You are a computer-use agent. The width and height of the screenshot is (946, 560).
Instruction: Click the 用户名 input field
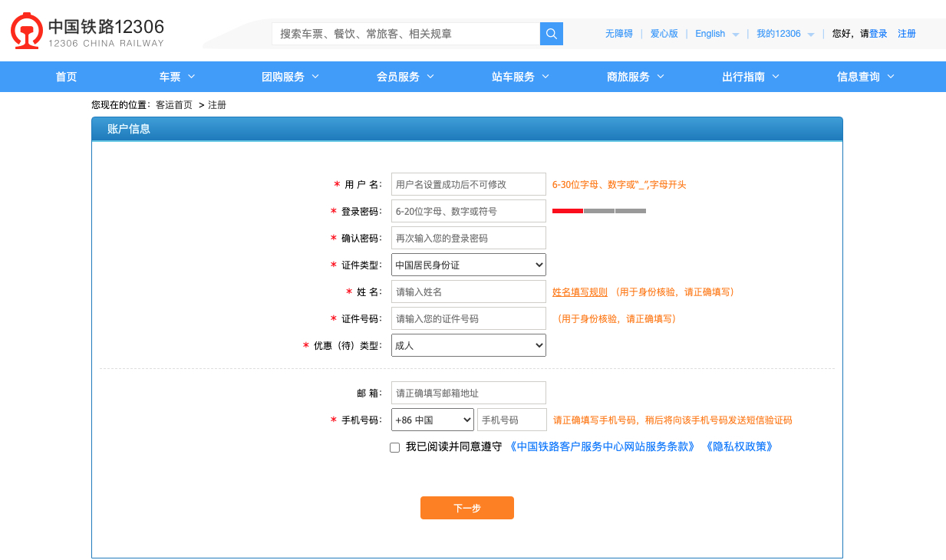click(468, 184)
